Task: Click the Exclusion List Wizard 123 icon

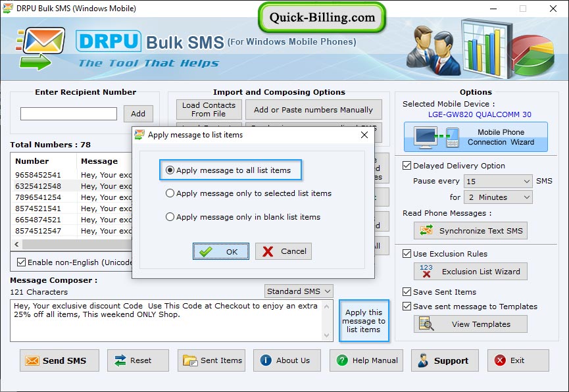Action: pyautogui.click(x=426, y=271)
